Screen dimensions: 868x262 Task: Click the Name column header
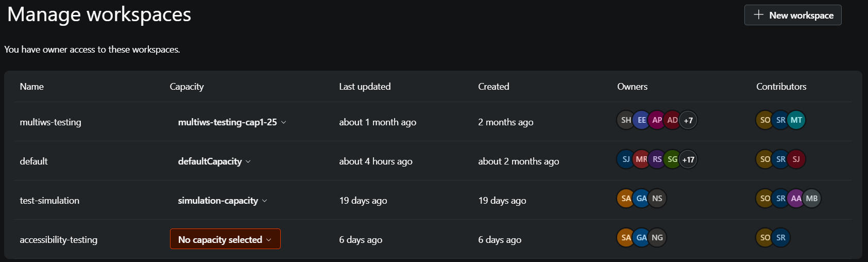(x=31, y=87)
